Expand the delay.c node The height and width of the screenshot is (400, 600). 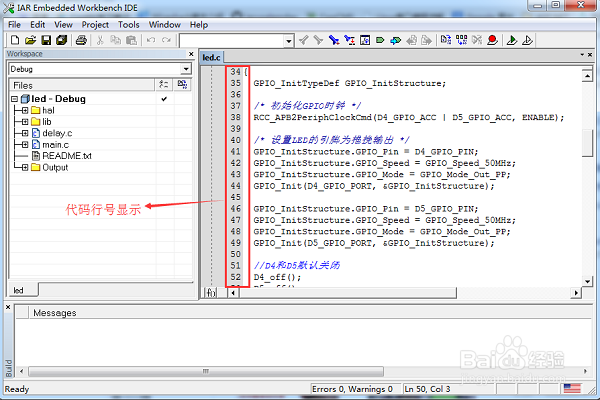pos(25,133)
